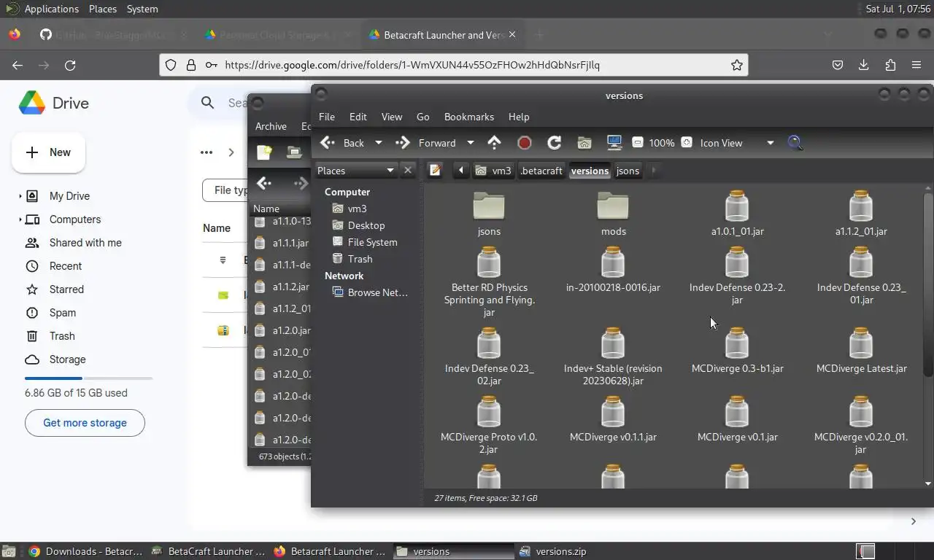Zoom in with the plus icon
934x560 pixels.
click(x=687, y=143)
